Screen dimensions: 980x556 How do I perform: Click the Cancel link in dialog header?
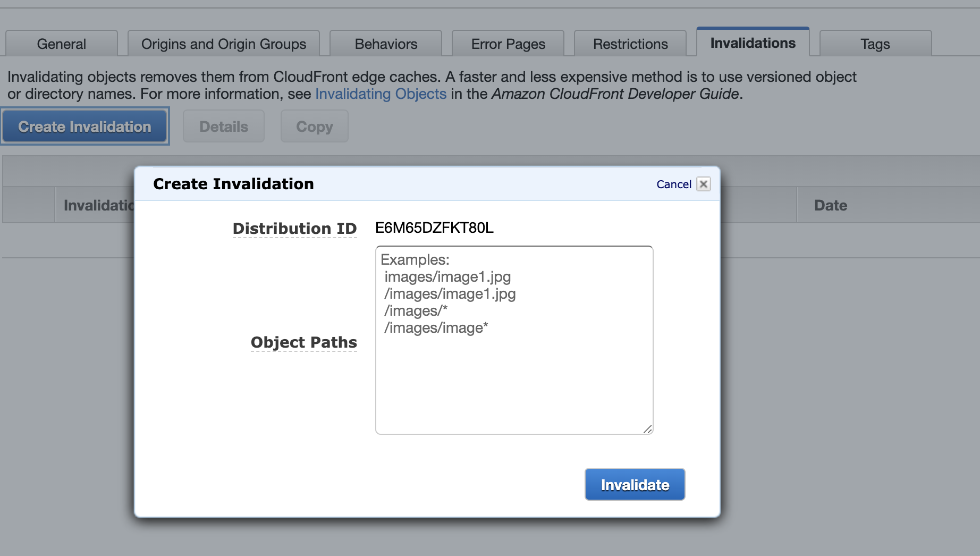[673, 184]
